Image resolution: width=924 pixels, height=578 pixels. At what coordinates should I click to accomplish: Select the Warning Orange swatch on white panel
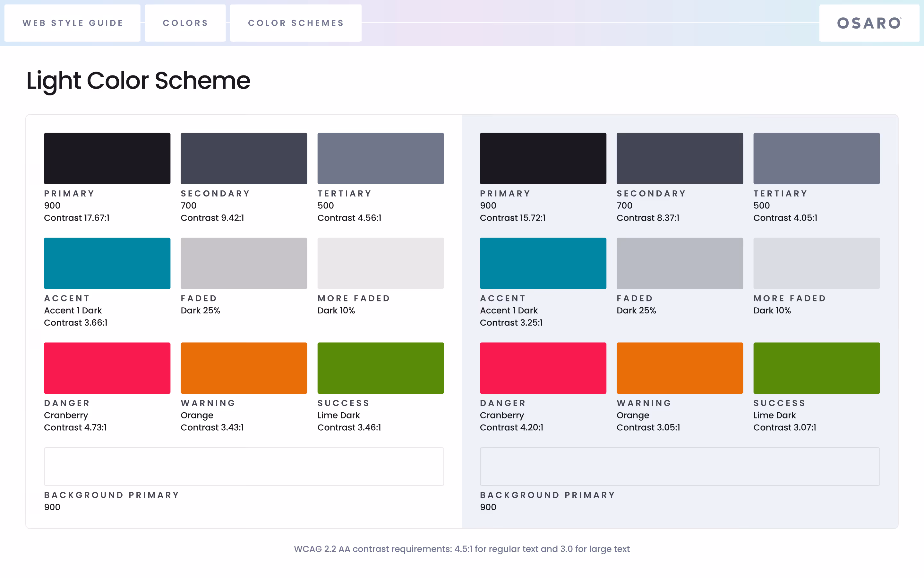coord(244,368)
